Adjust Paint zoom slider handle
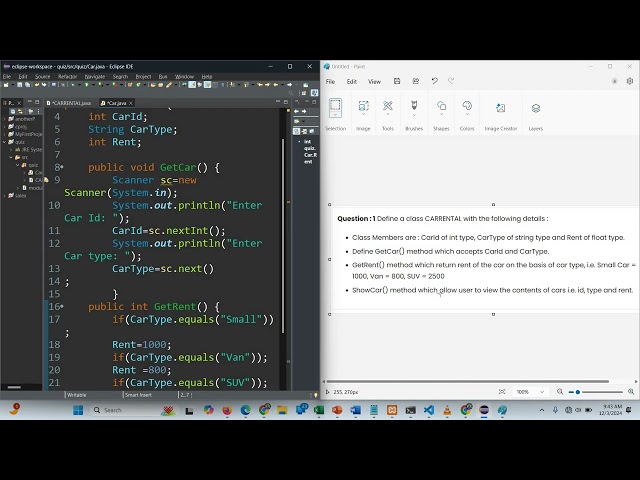 click(578, 392)
